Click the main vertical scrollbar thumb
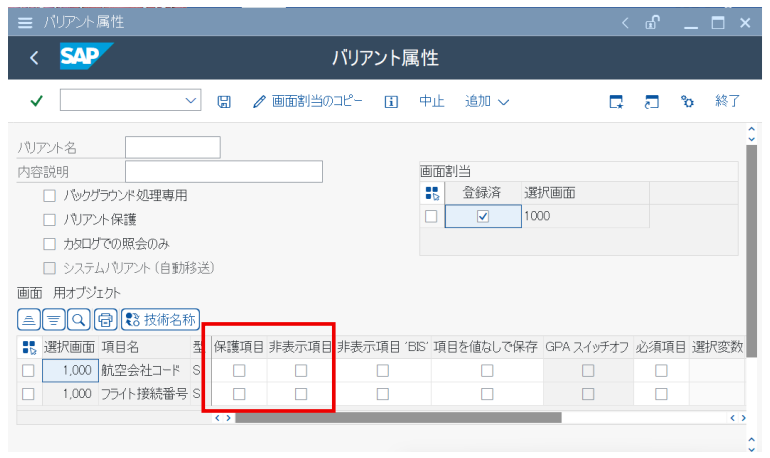The height and width of the screenshot is (458, 770). pyautogui.click(x=751, y=250)
